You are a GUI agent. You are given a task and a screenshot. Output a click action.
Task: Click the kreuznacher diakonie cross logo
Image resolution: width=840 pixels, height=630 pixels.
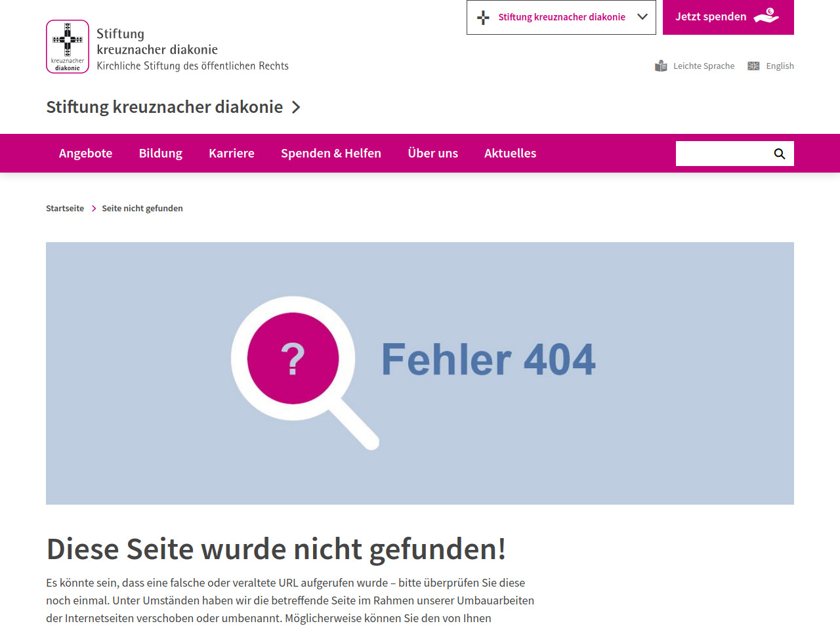pyautogui.click(x=68, y=47)
